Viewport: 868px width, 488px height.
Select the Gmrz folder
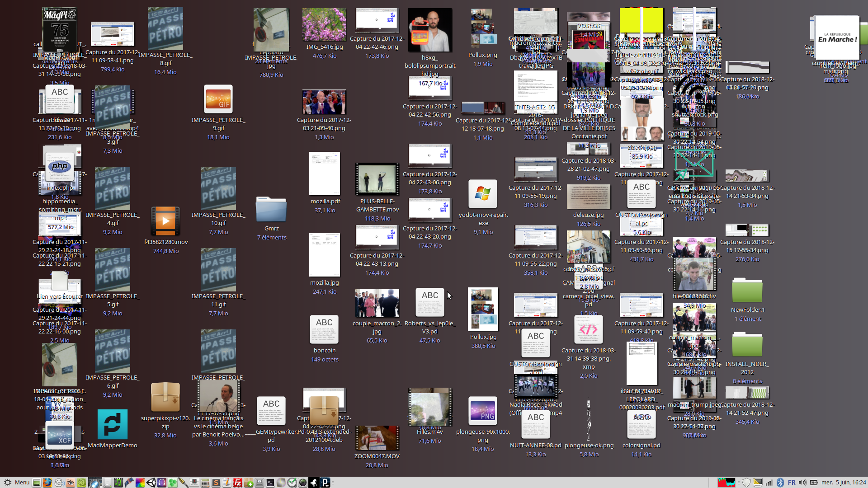point(271,210)
